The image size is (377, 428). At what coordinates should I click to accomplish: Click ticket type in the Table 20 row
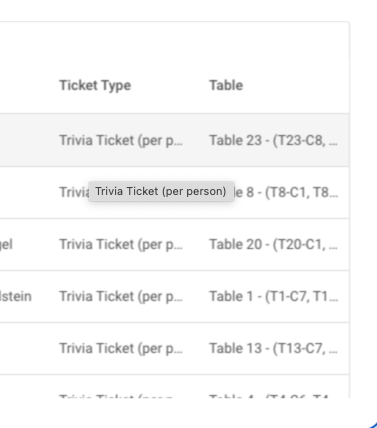click(x=121, y=244)
